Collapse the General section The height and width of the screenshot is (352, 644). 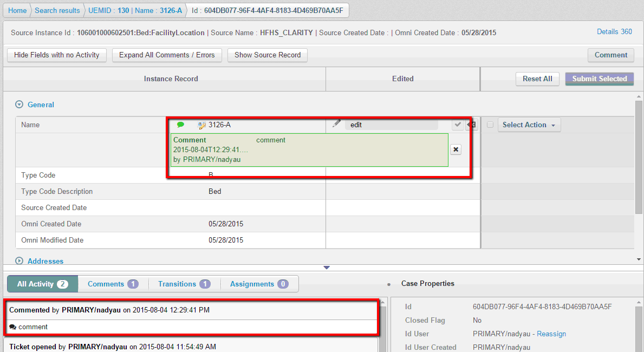click(19, 105)
